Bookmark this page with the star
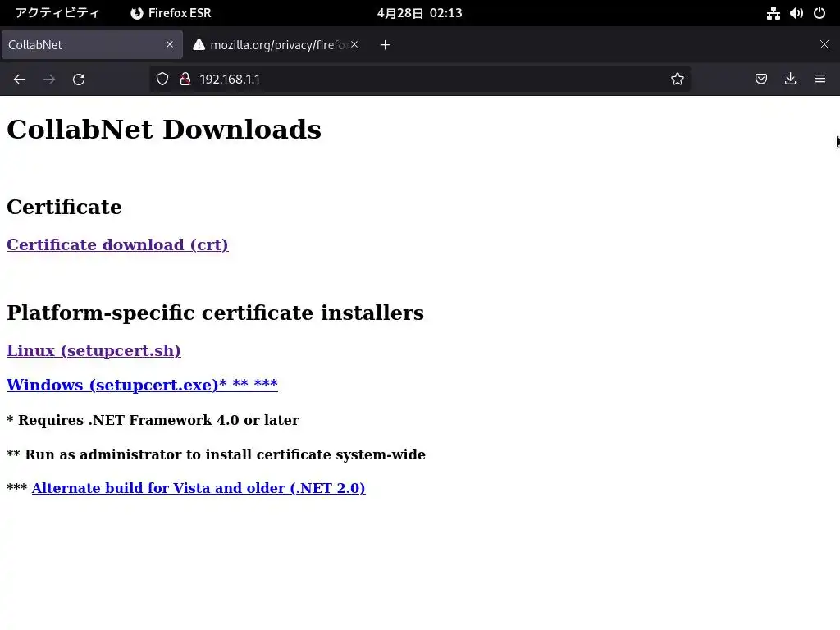The height and width of the screenshot is (630, 840). point(677,80)
